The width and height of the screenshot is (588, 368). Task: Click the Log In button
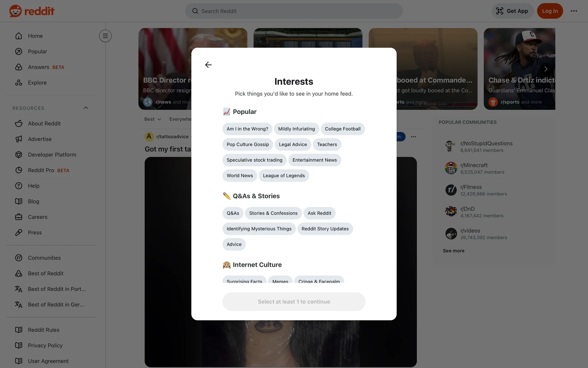550,11
